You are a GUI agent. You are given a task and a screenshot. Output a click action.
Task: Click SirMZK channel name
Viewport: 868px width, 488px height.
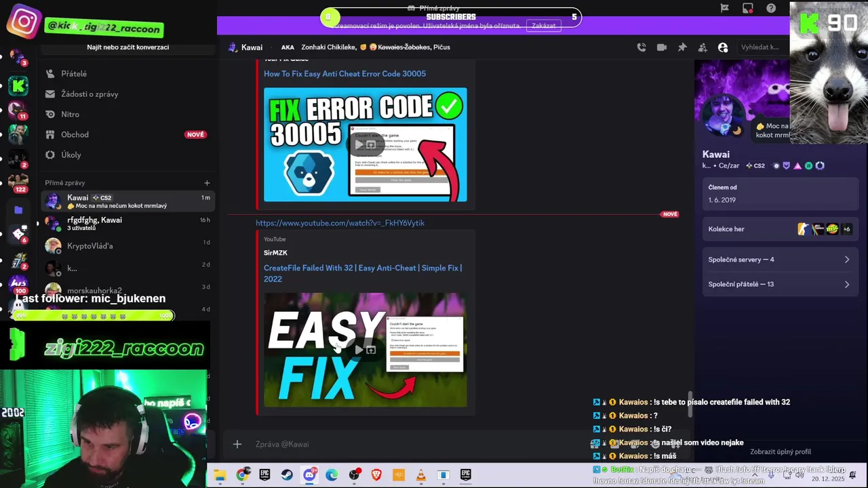click(275, 253)
